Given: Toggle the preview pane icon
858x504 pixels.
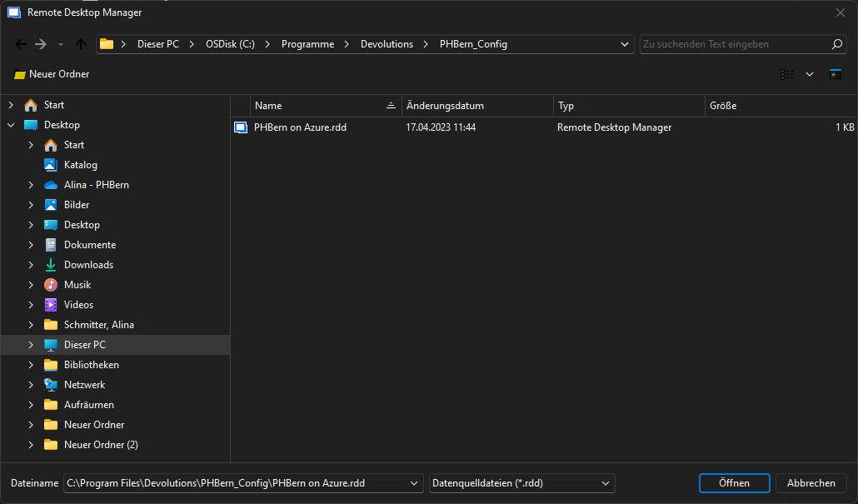Looking at the screenshot, I should coord(835,74).
